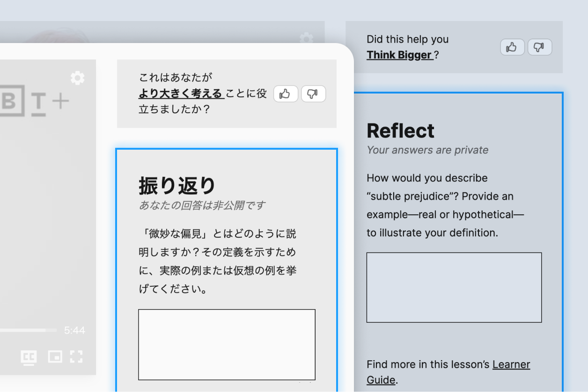Screen dimensions: 588x392
Task: Disable captions using the CC control
Action: point(29,357)
